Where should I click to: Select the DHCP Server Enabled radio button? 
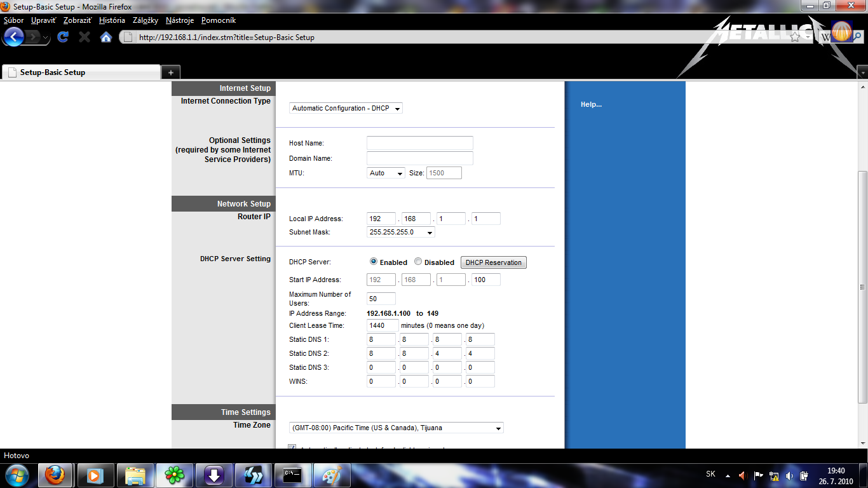(374, 262)
